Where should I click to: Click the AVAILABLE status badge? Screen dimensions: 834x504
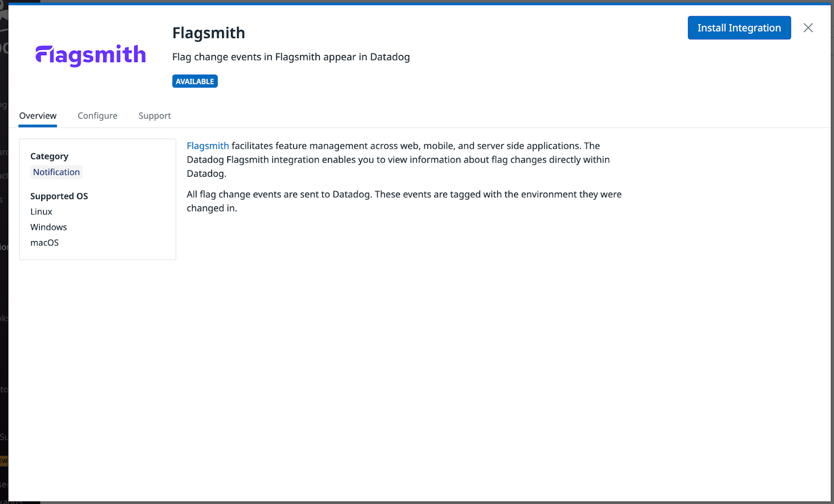(x=195, y=81)
